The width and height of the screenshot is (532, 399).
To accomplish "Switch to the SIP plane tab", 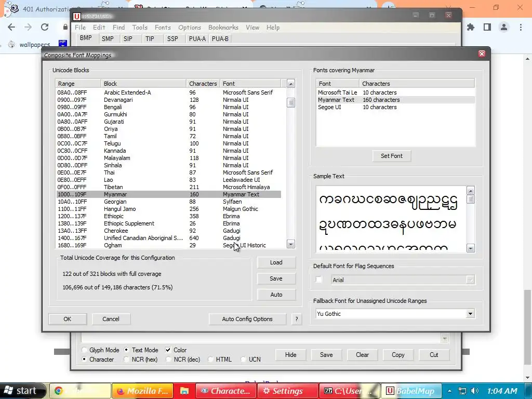I will (x=128, y=38).
